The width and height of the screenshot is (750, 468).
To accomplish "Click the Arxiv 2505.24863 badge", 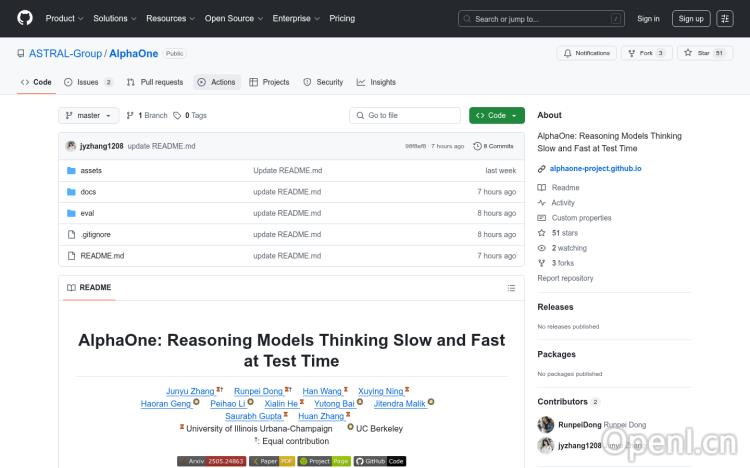I will [211, 461].
